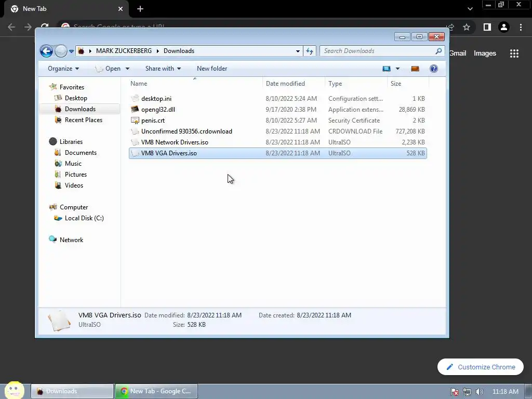Click the Open toolbar button

click(108, 69)
